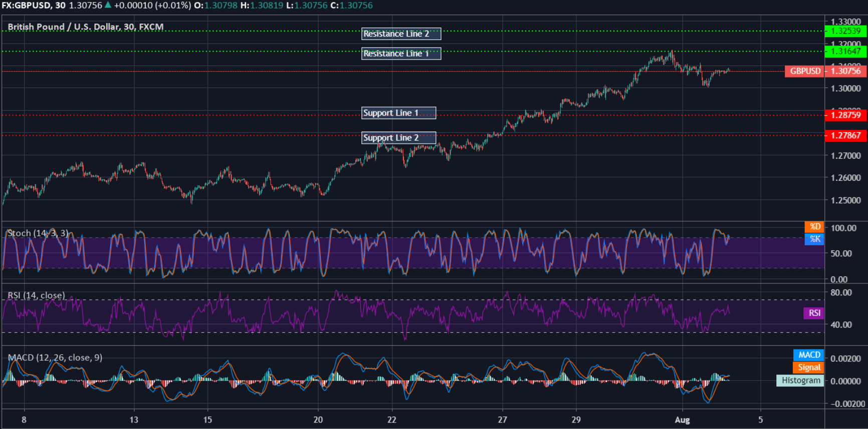
Task: Click the 1.27000 price axis label
Action: click(845, 156)
